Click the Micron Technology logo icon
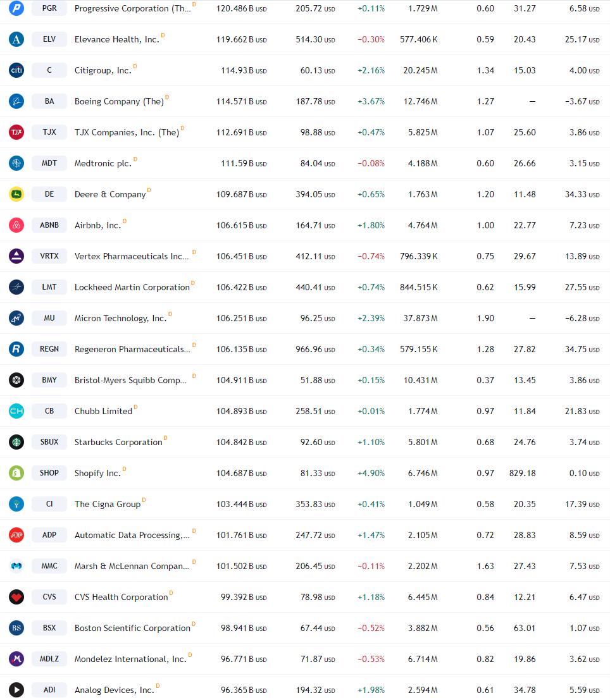Image resolution: width=610 pixels, height=700 pixels. 16,318
